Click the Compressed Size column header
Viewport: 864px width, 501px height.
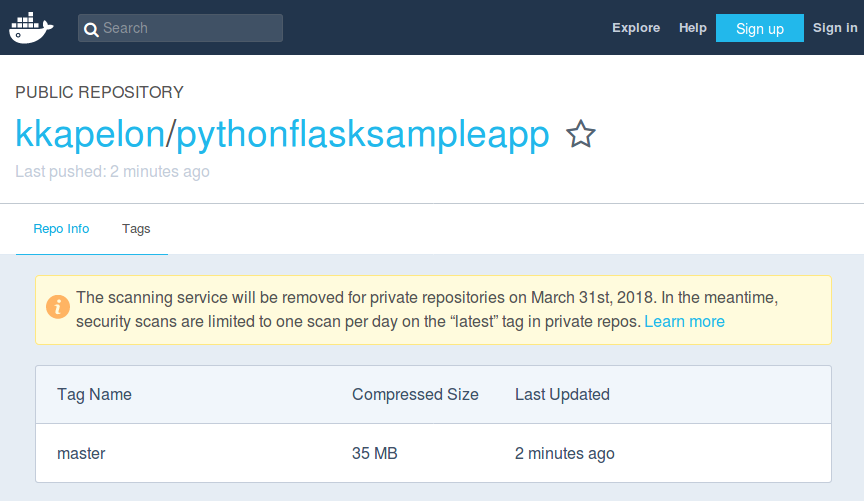(415, 394)
